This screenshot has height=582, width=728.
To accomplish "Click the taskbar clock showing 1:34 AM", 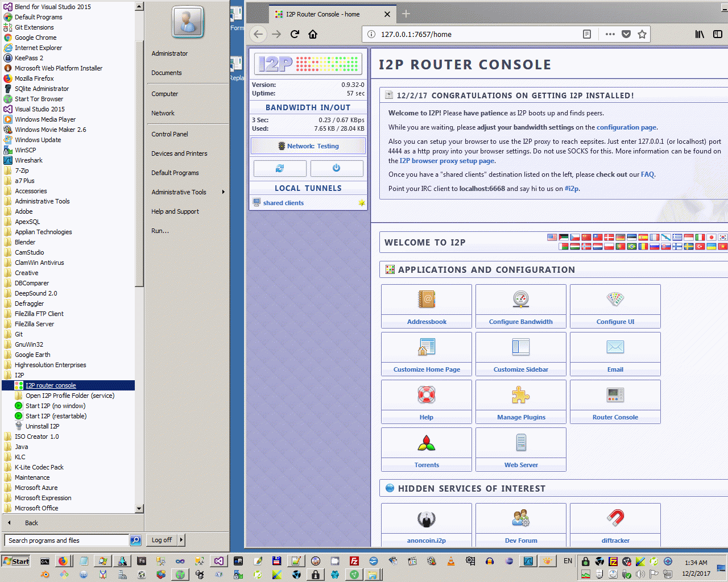I will [x=696, y=563].
